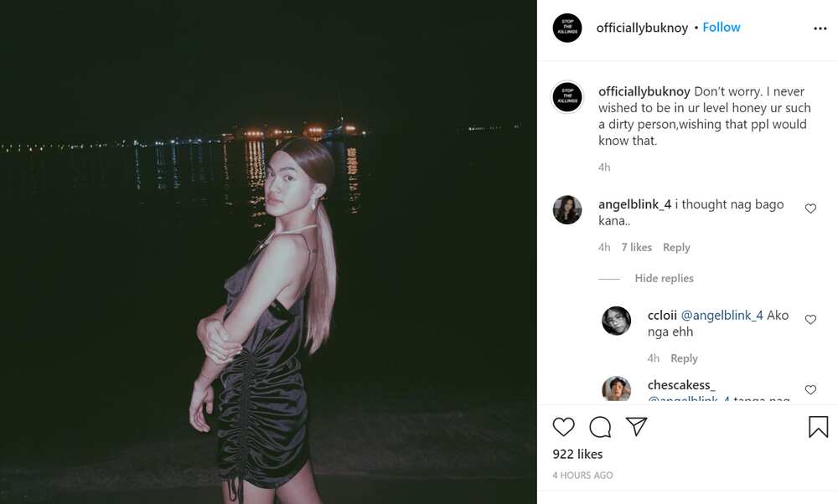Open the three-dot more options menu
This screenshot has width=838, height=504.
pyautogui.click(x=820, y=28)
